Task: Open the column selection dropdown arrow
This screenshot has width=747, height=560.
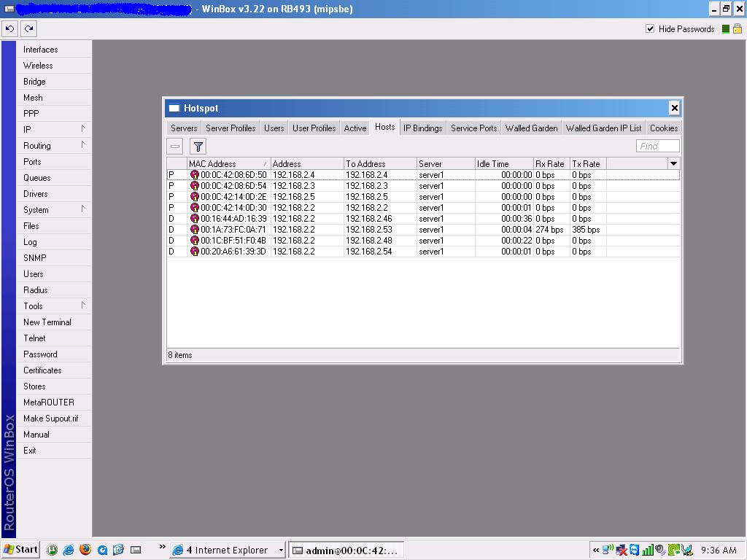Action: (673, 163)
